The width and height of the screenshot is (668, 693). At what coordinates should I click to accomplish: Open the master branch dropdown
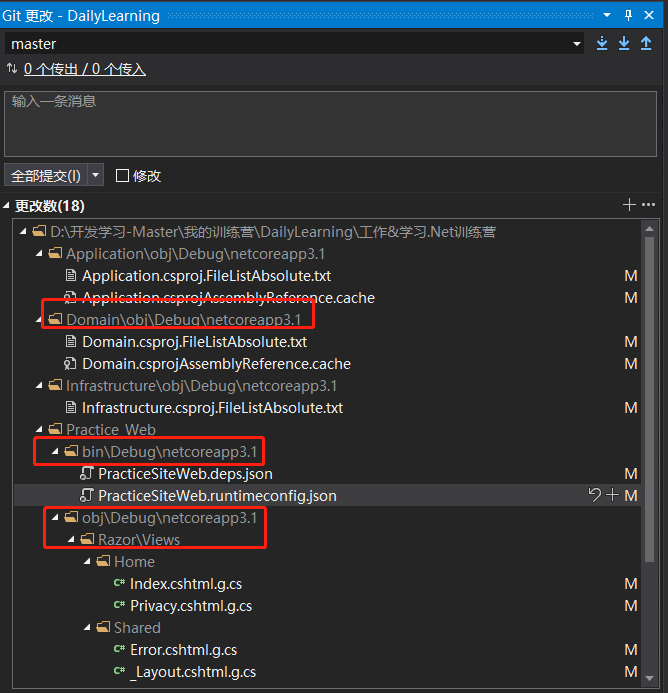pyautogui.click(x=577, y=44)
